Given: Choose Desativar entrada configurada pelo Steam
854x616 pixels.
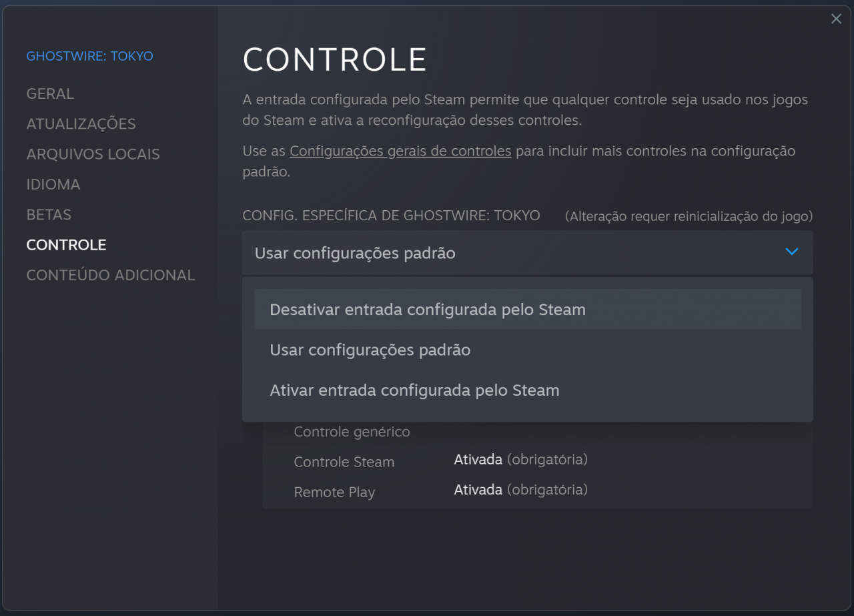Looking at the screenshot, I should (428, 310).
